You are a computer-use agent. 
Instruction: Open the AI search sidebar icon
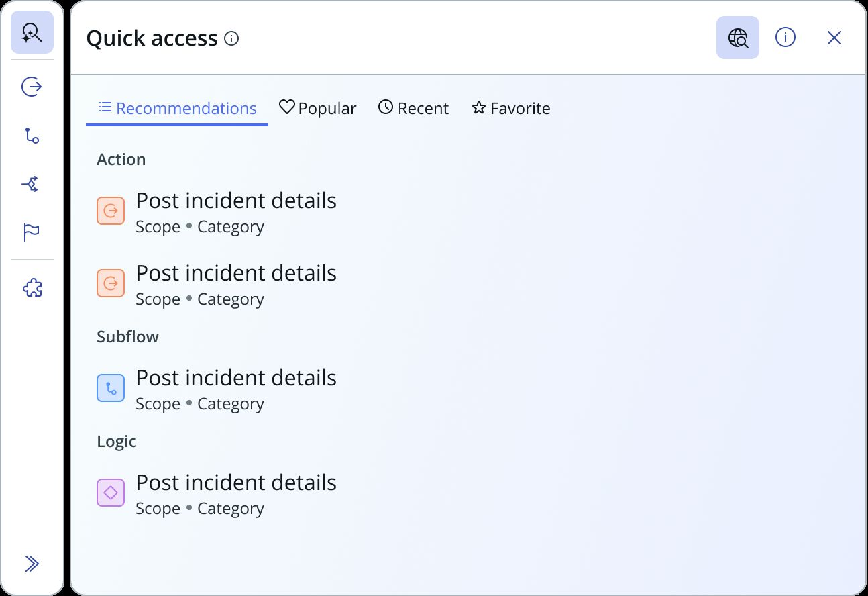click(x=32, y=32)
